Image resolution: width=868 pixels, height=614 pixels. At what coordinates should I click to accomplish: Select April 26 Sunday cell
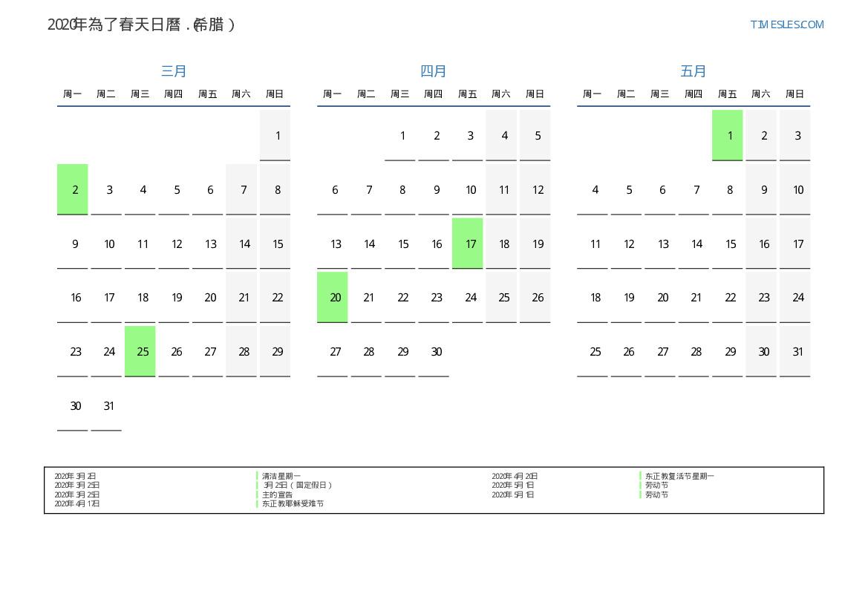[535, 297]
